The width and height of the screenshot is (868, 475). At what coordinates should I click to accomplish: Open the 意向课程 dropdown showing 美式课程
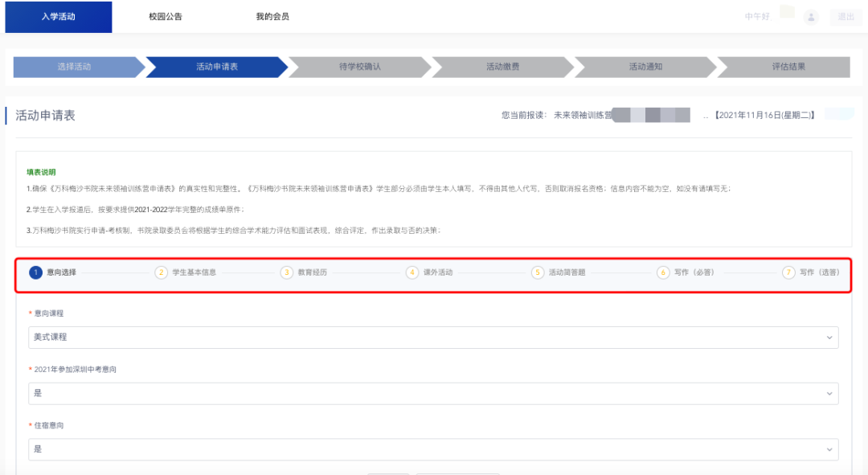coord(433,338)
